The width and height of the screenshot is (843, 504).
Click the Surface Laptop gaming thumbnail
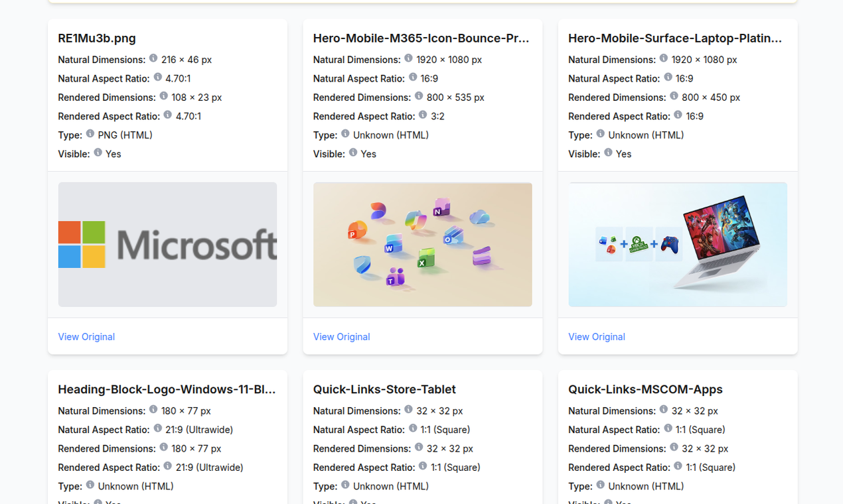(678, 245)
